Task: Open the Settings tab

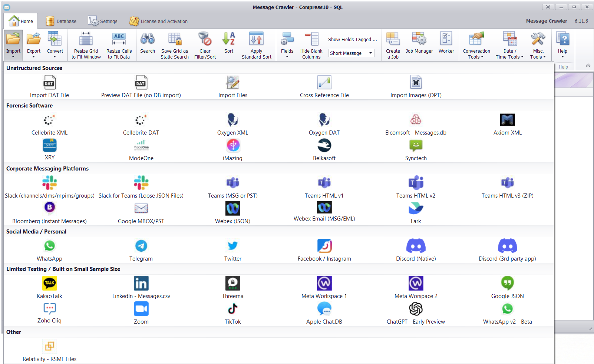Action: 103,21
